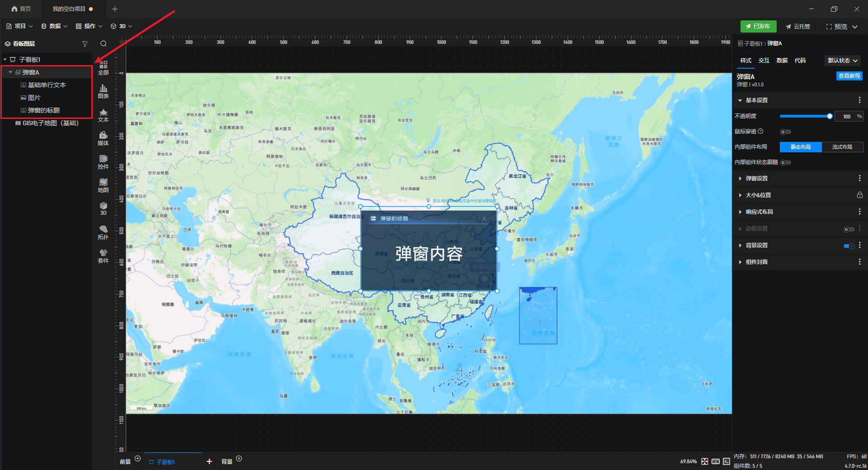This screenshot has width=868, height=470.
Task: Open the 3D component category in sidebar
Action: tap(103, 208)
